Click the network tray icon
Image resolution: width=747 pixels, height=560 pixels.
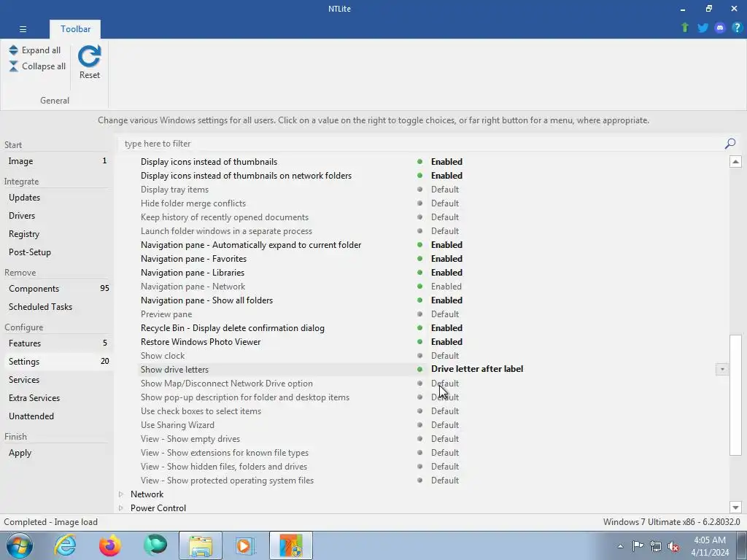[x=656, y=546]
